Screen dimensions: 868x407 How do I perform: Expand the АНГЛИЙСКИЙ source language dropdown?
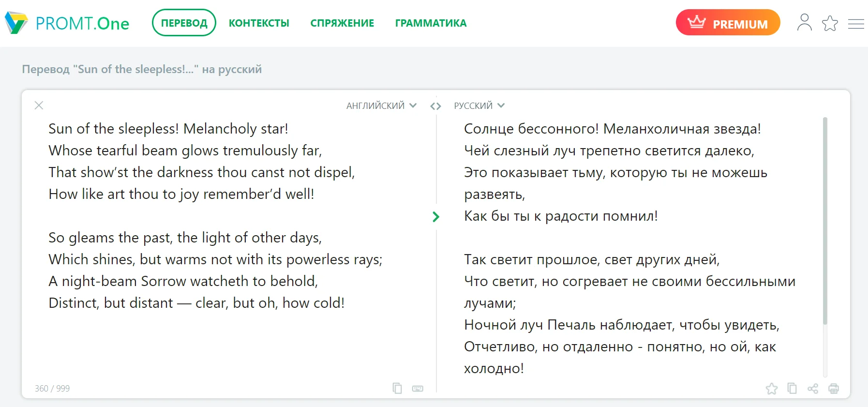tap(381, 106)
